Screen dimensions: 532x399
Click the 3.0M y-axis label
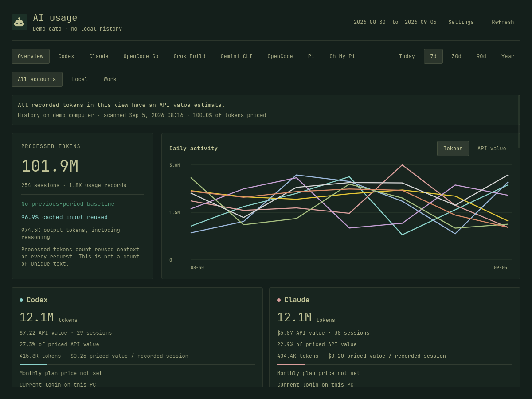pos(175,165)
